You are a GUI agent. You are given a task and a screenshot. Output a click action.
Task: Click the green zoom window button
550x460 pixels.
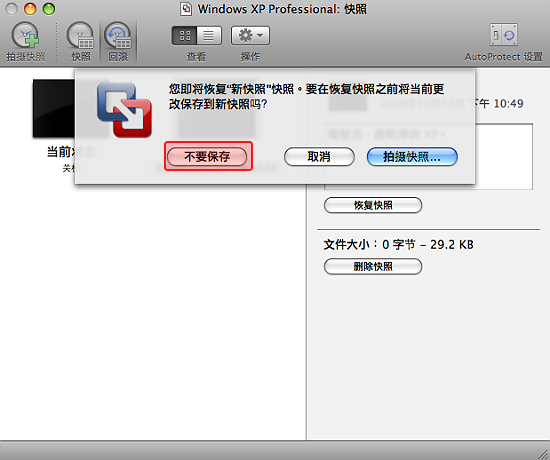[x=49, y=9]
